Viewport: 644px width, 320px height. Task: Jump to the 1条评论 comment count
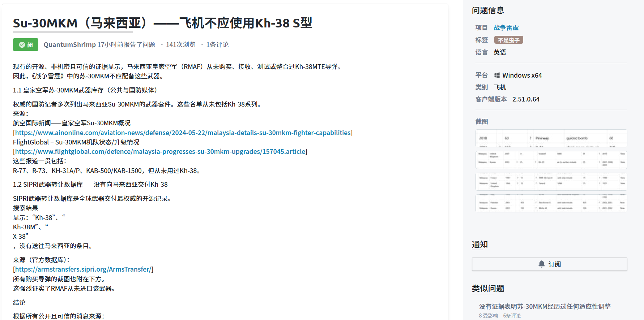pos(217,45)
